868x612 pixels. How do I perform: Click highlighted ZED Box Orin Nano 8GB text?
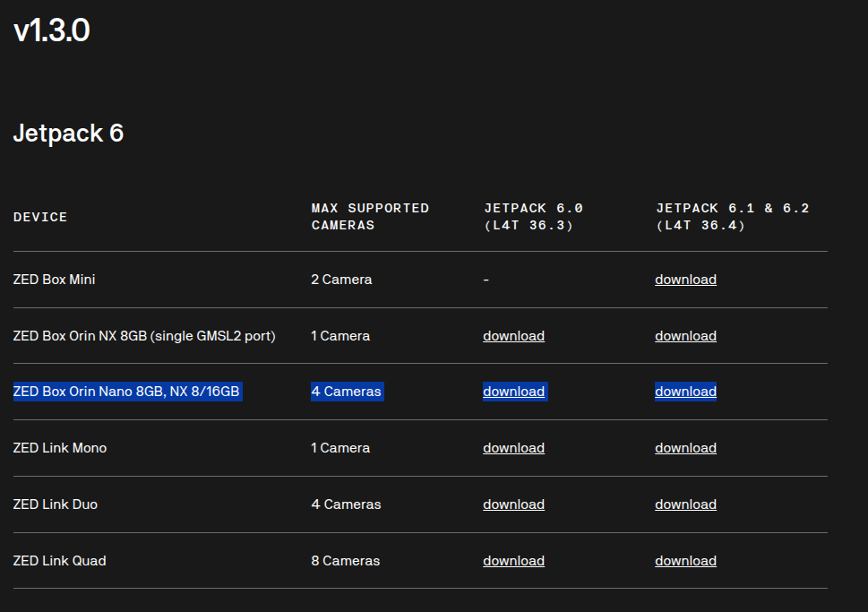point(126,392)
